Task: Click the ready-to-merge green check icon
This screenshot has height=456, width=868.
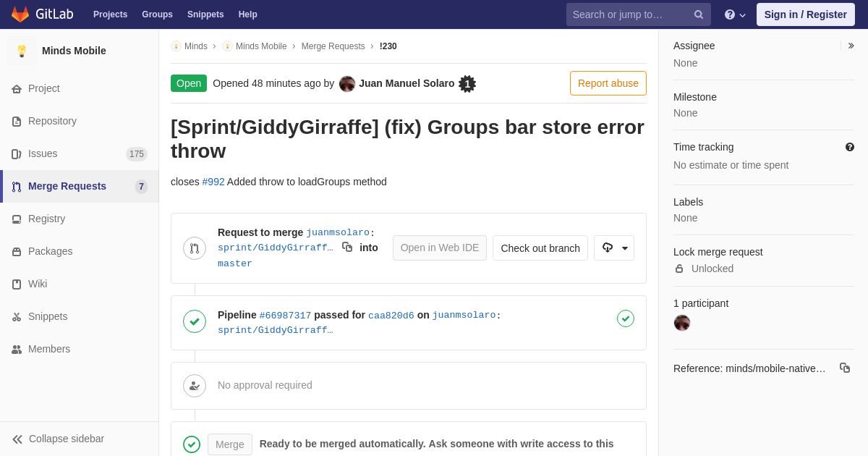Action: 192,444
